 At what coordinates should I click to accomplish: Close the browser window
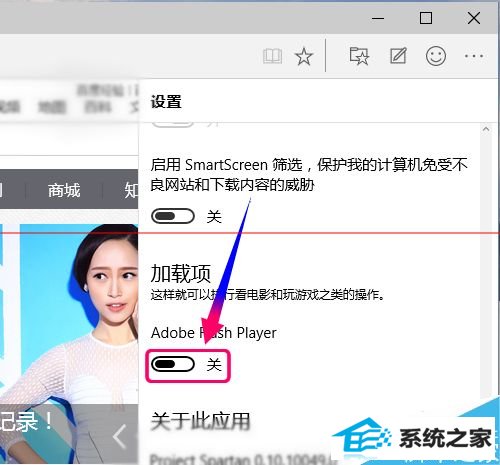pos(474,18)
